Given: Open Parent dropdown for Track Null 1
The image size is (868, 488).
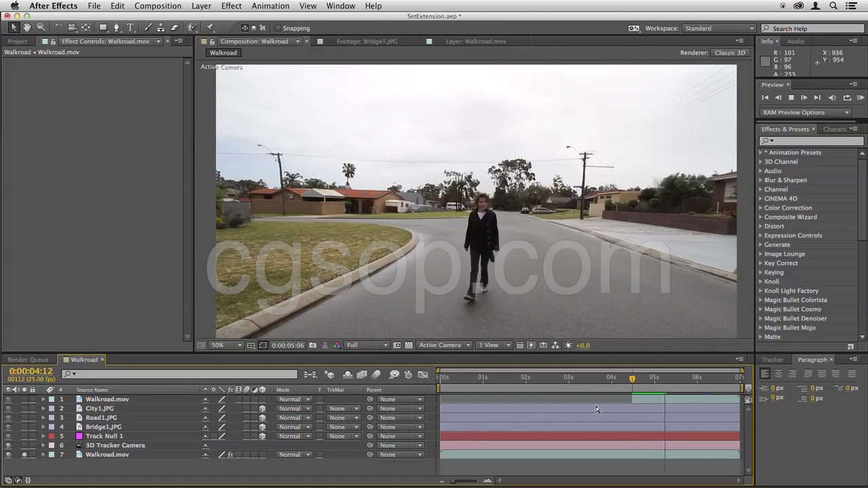Looking at the screenshot, I should (400, 436).
